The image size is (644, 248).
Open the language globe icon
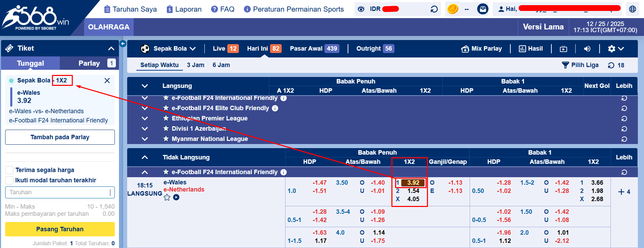633,9
